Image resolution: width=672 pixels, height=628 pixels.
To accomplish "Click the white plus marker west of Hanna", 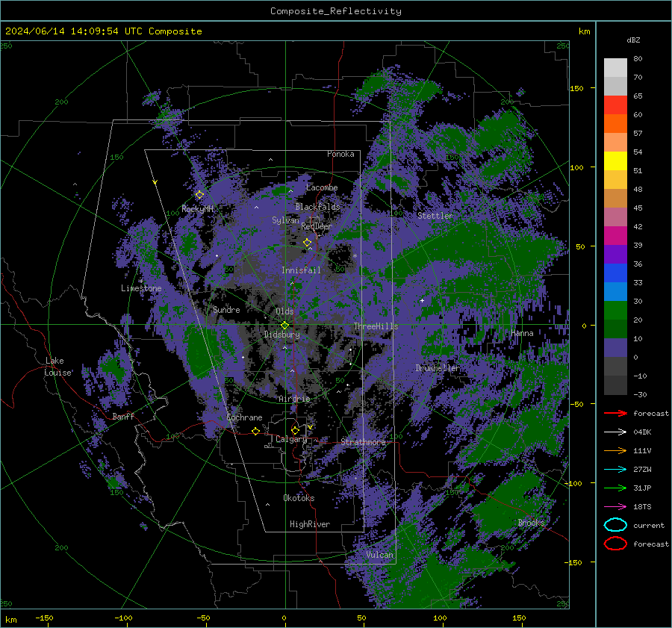I will pyautogui.click(x=422, y=300).
